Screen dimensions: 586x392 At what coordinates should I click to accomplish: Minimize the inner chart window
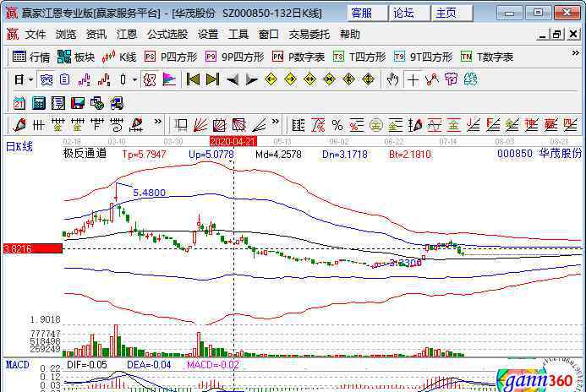(542, 35)
